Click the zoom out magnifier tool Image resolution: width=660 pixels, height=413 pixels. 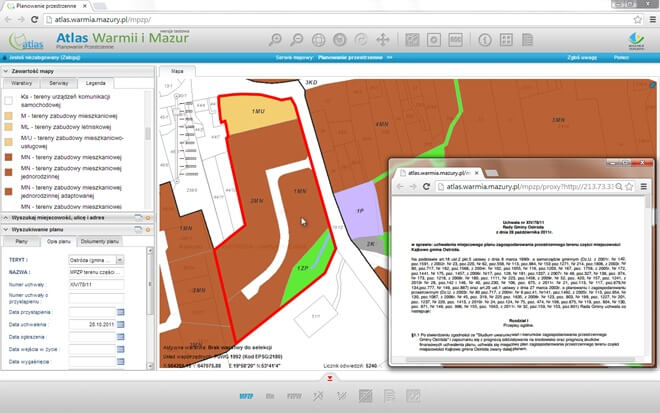click(297, 40)
